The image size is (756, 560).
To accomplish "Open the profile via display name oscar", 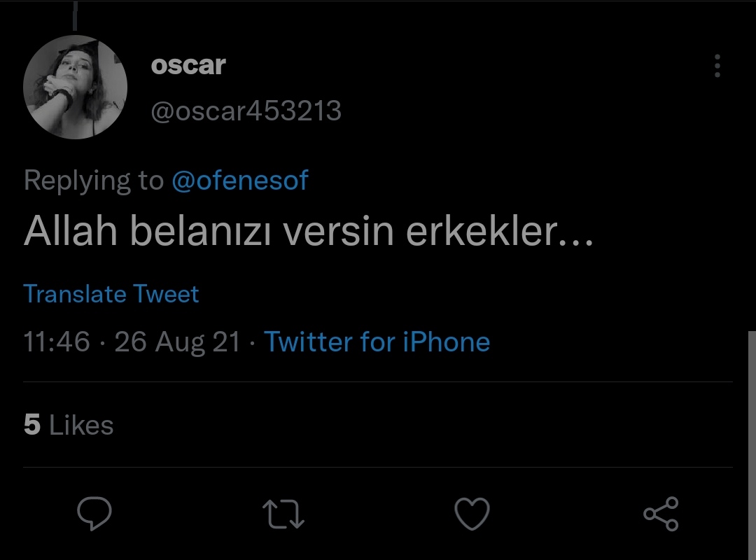I will [x=188, y=65].
